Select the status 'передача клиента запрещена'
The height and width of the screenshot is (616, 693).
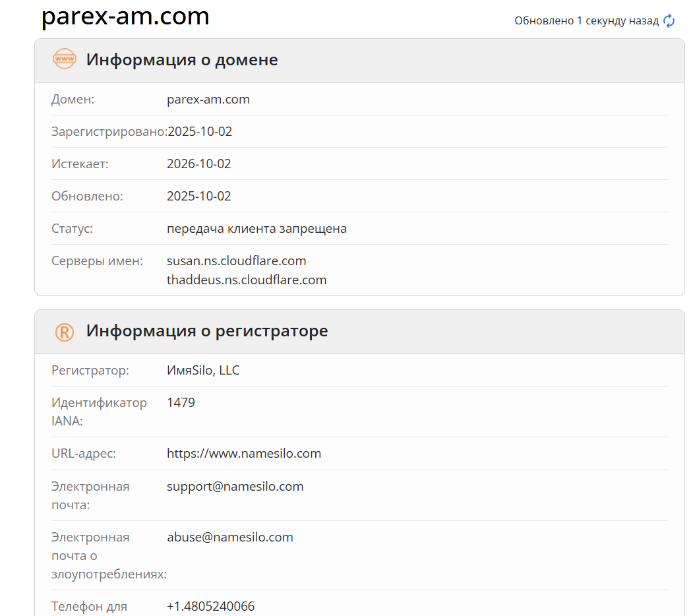click(x=256, y=228)
